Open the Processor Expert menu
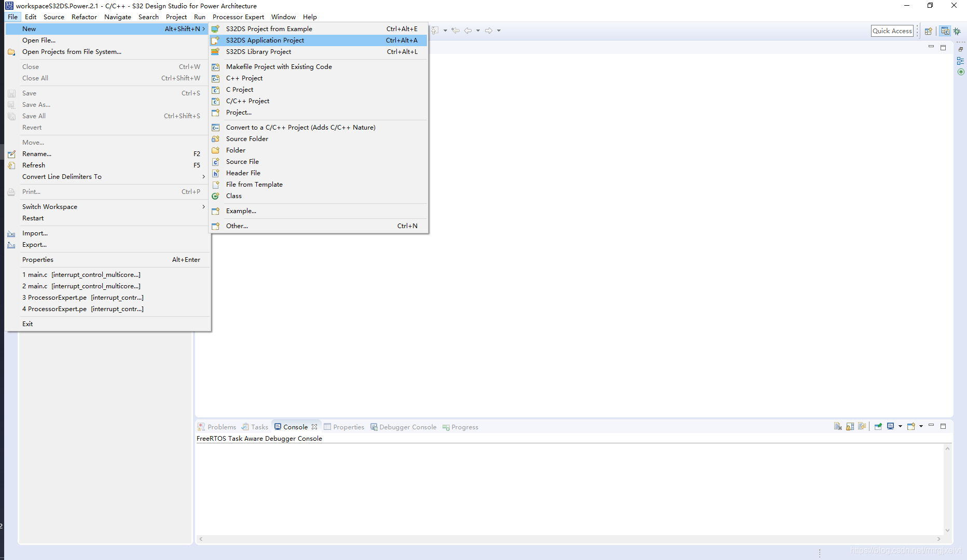This screenshot has height=560, width=967. click(238, 17)
